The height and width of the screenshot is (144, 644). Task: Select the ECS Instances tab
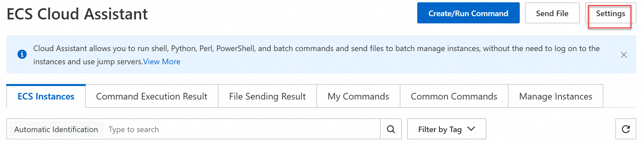point(46,96)
